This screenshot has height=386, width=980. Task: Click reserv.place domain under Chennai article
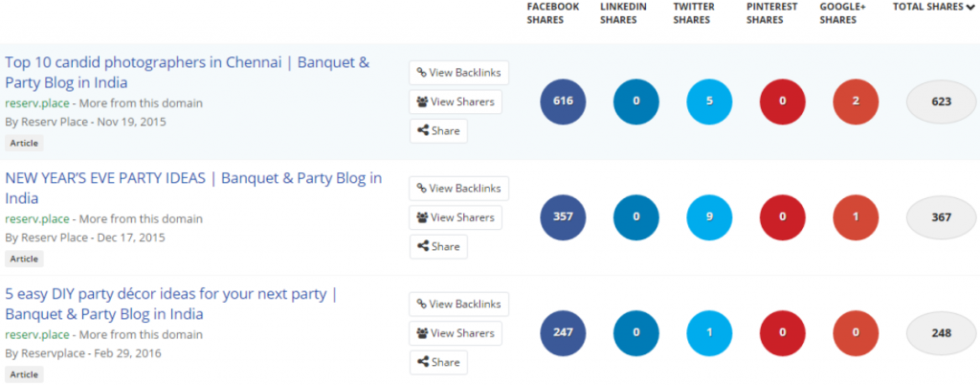pyautogui.click(x=37, y=103)
